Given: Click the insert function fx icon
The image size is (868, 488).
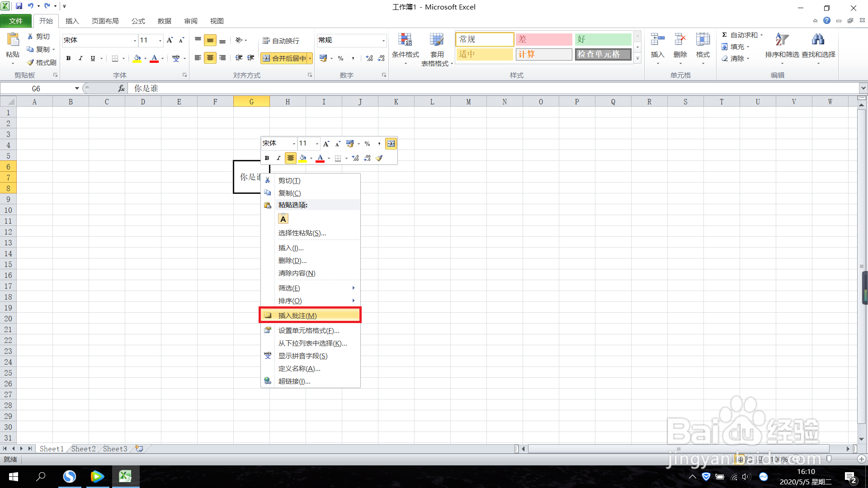Looking at the screenshot, I should [x=121, y=89].
